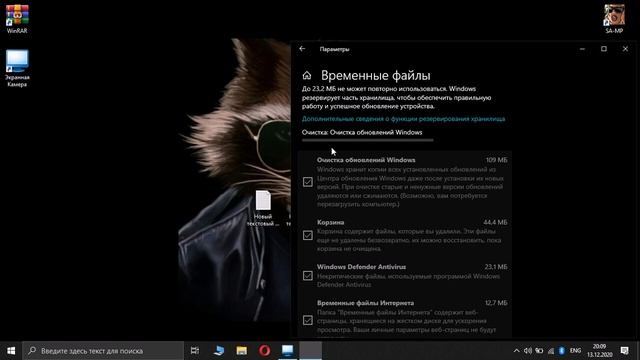Image resolution: width=640 pixels, height=360 pixels.
Task: Open the WinRAR desktop shortcut
Action: pyautogui.click(x=17, y=19)
